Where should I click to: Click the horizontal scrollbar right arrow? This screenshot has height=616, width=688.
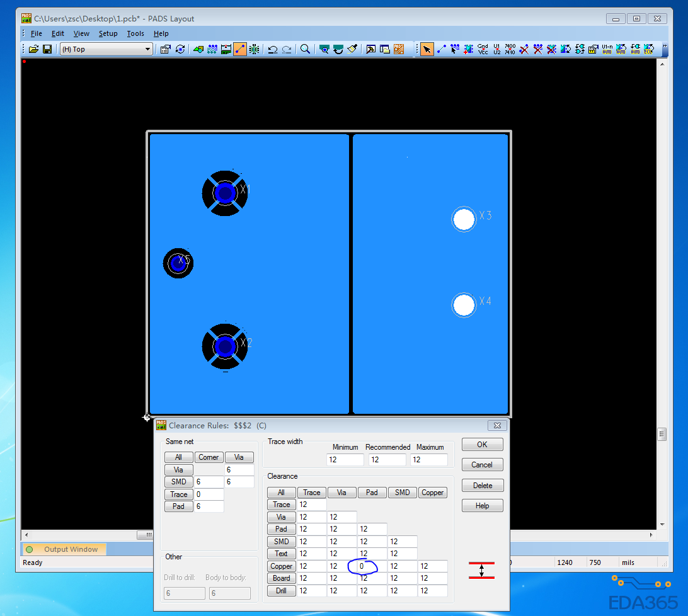[651, 535]
